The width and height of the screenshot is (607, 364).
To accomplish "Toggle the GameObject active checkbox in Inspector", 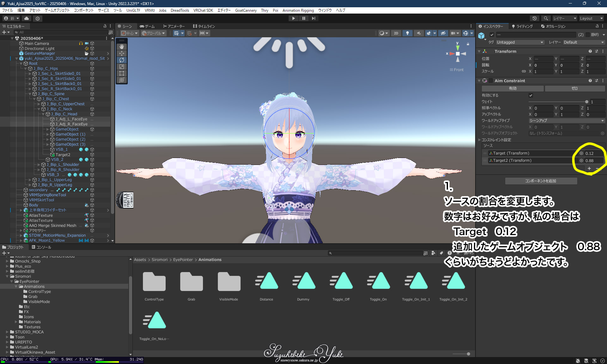I will coord(492,35).
